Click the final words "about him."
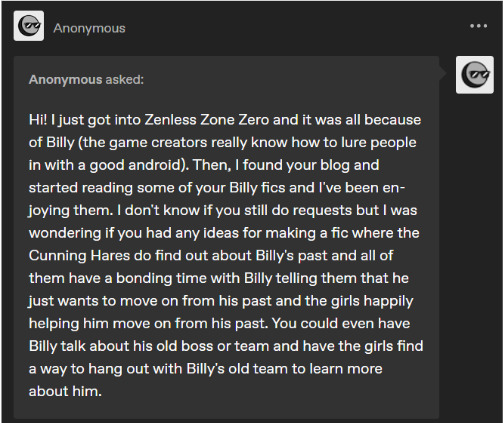The height and width of the screenshot is (423, 503). point(65,391)
